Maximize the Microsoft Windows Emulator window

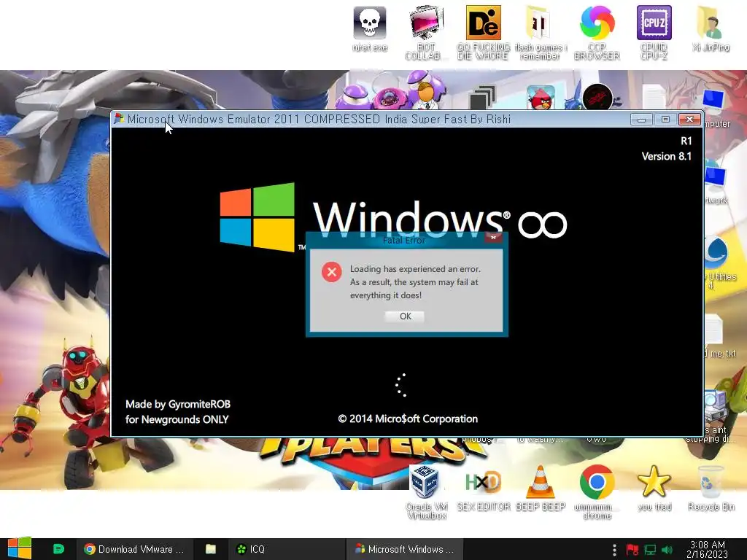[665, 120]
